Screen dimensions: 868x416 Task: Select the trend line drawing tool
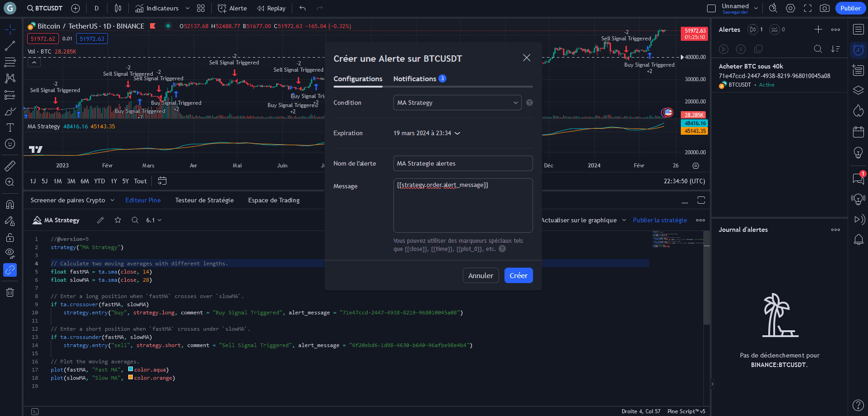[x=10, y=46]
